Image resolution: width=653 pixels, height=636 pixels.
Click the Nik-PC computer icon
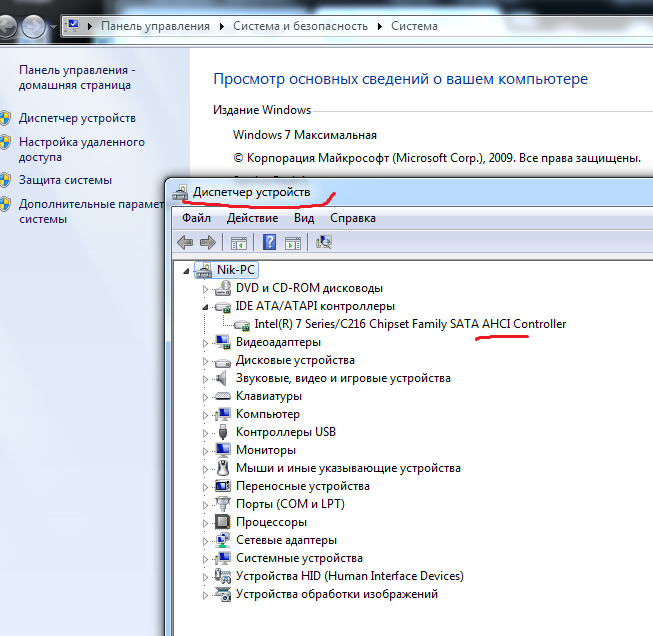(x=204, y=270)
